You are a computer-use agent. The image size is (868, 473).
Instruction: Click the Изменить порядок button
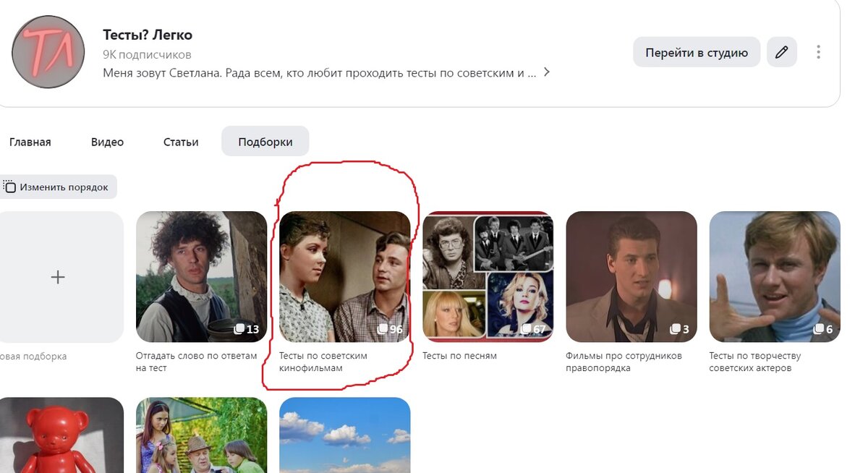click(58, 187)
